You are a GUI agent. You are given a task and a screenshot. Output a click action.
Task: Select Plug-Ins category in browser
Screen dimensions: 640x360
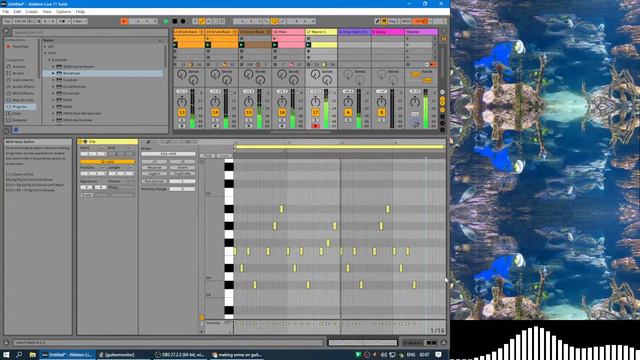pyautogui.click(x=20, y=107)
